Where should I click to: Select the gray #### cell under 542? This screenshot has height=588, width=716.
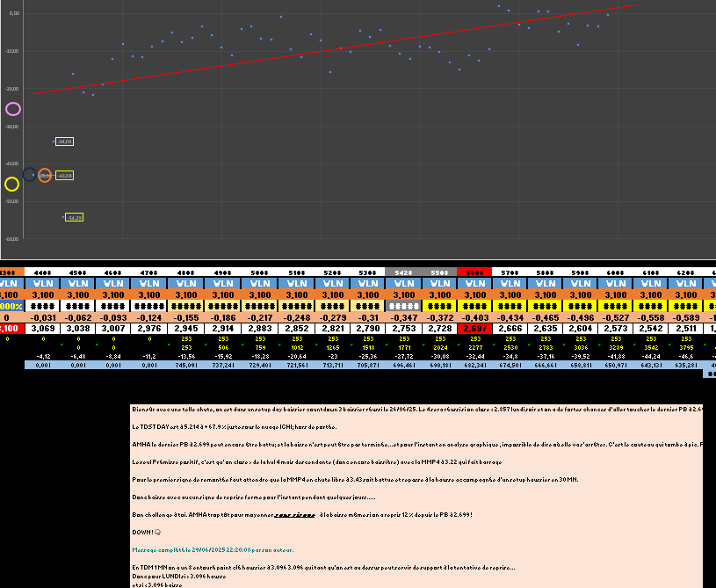tap(403, 306)
